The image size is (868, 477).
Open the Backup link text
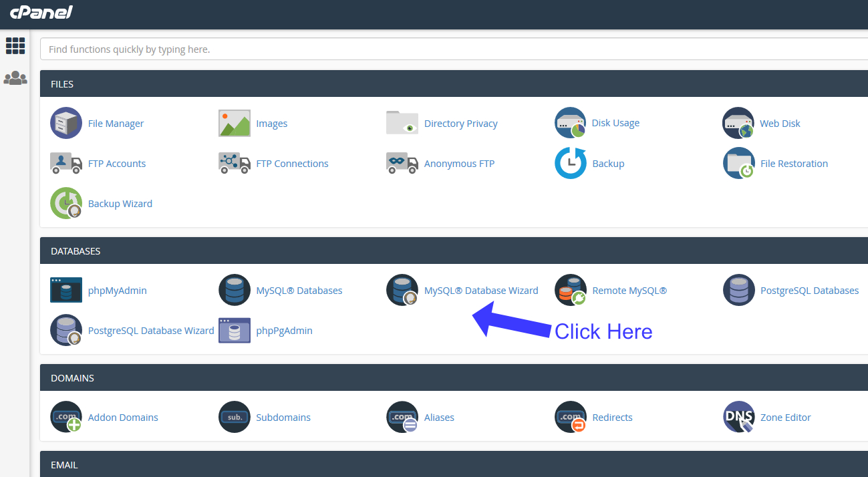(608, 164)
